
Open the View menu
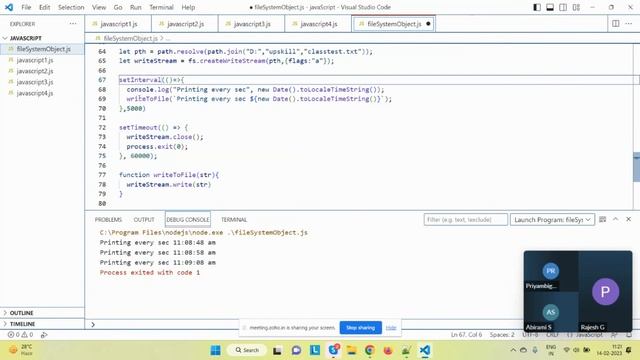[99, 7]
